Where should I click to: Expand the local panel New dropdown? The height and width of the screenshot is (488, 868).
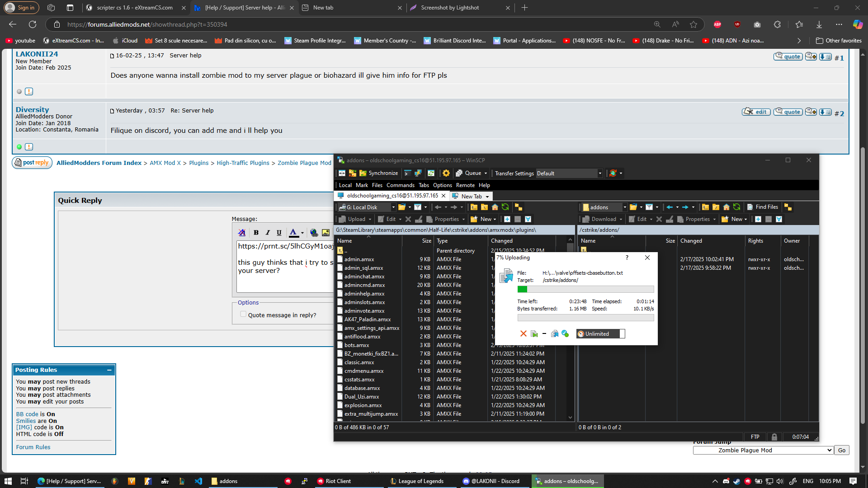coord(495,219)
